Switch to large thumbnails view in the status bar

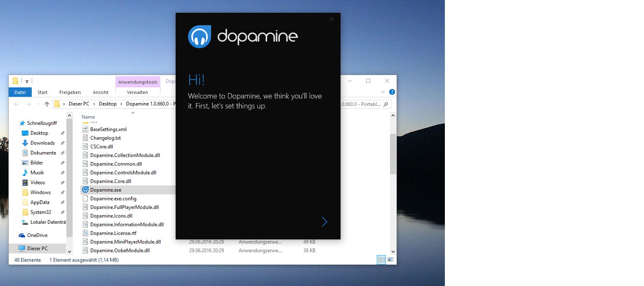(x=390, y=260)
